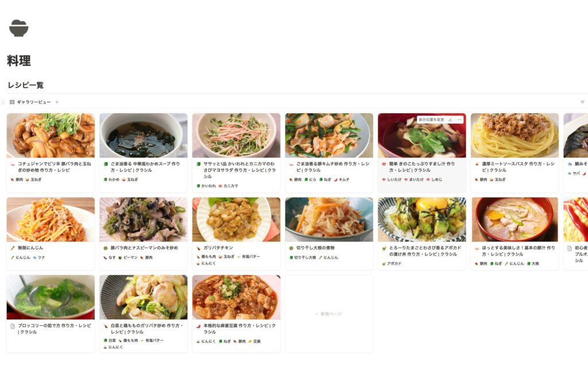This screenshot has width=588, height=373.
Task: Click the avocado rice bowl cover image
Action: (x=422, y=220)
